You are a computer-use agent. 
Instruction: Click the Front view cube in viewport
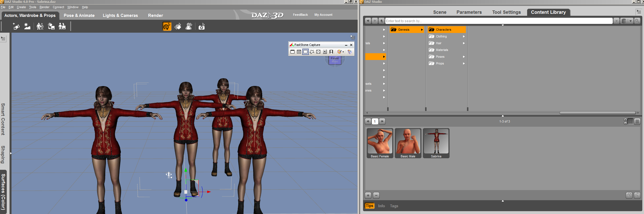point(335,60)
